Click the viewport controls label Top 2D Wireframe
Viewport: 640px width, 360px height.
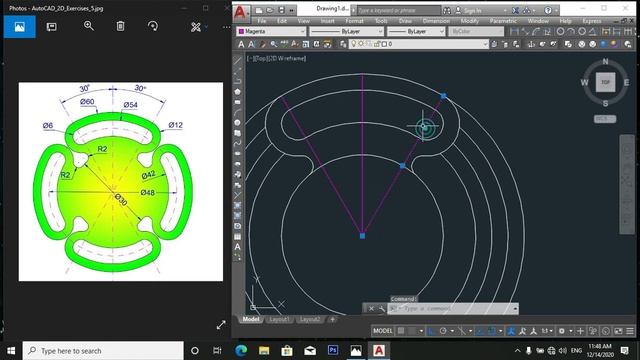[x=276, y=58]
